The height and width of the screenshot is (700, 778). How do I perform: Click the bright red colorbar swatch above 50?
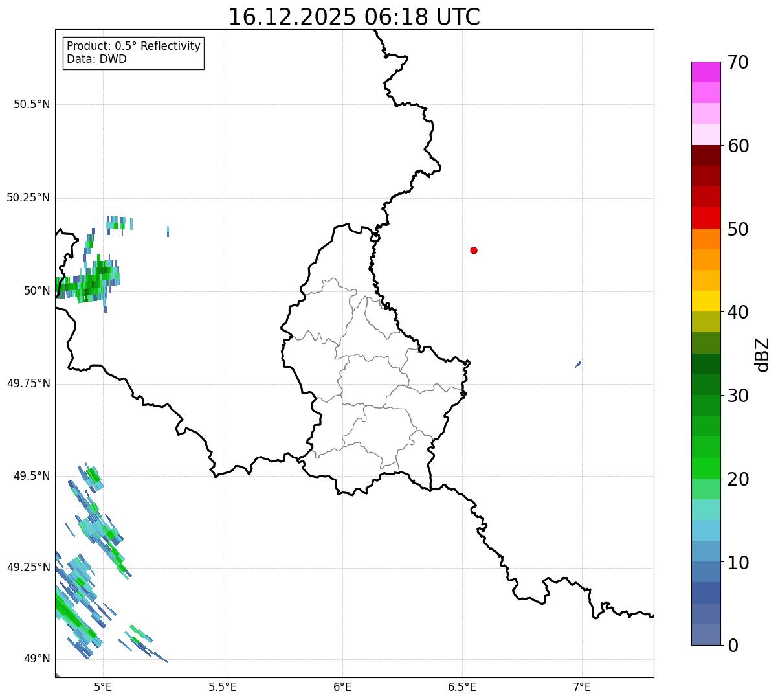[706, 218]
